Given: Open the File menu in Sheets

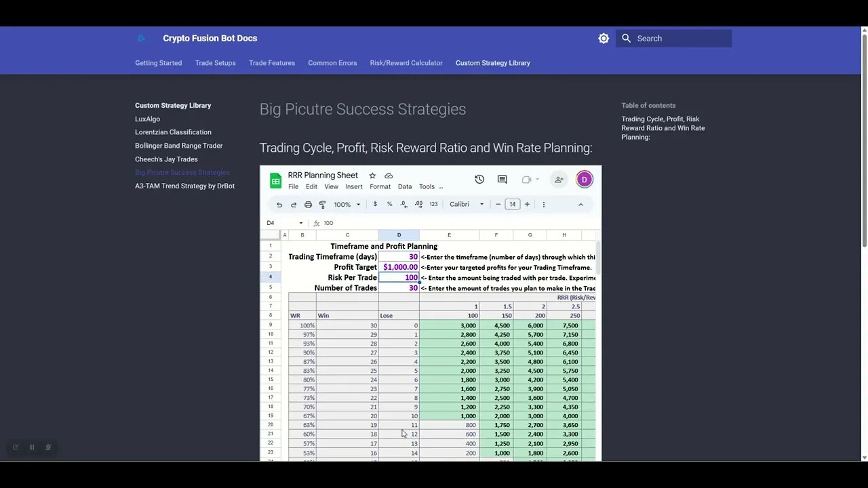Looking at the screenshot, I should pos(293,186).
